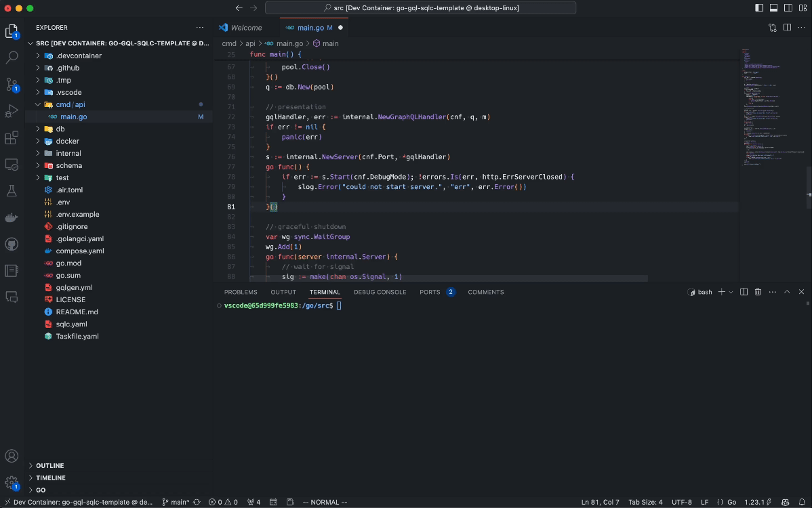
Task: Open notifications bell in status bar
Action: (x=802, y=502)
